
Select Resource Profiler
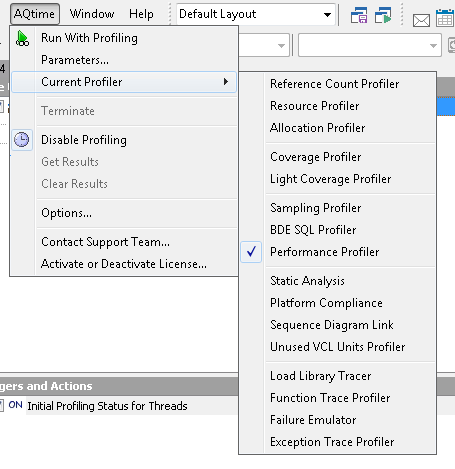(337, 106)
